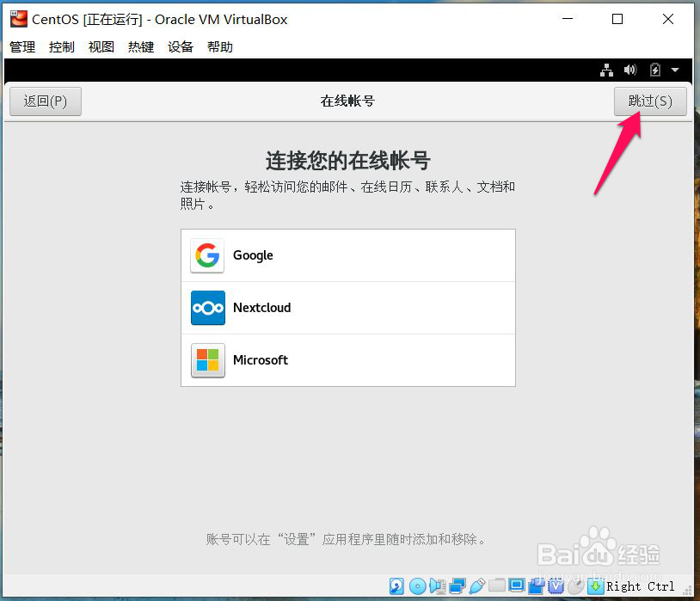The width and height of the screenshot is (700, 601).
Task: Click the virtualization CPU status icon
Action: pos(556,586)
